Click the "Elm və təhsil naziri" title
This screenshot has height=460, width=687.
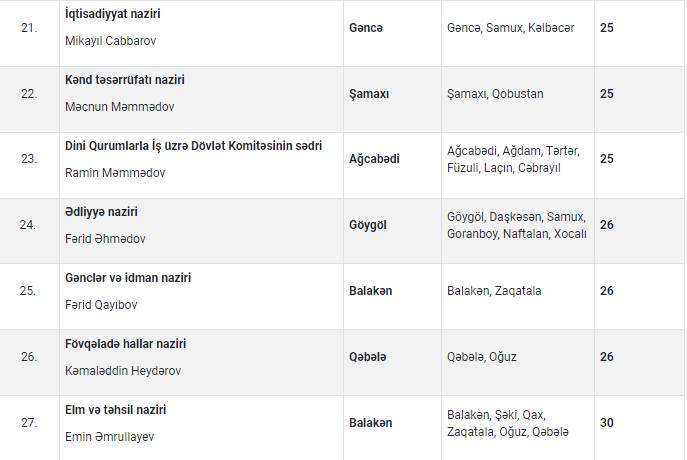tap(115, 410)
